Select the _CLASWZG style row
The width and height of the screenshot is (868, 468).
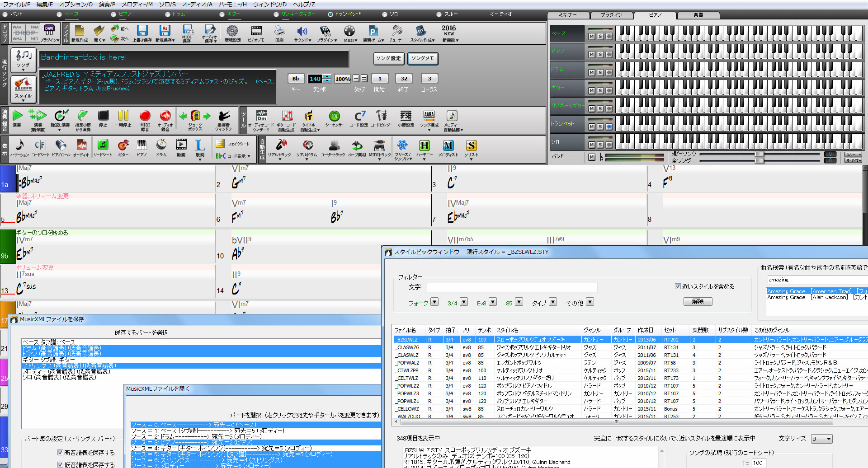click(x=630, y=347)
